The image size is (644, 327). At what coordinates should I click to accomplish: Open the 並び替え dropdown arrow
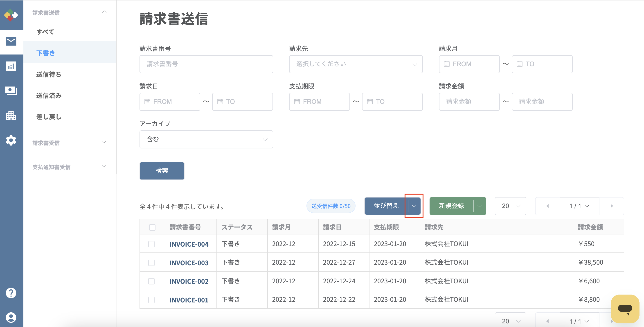coord(414,206)
